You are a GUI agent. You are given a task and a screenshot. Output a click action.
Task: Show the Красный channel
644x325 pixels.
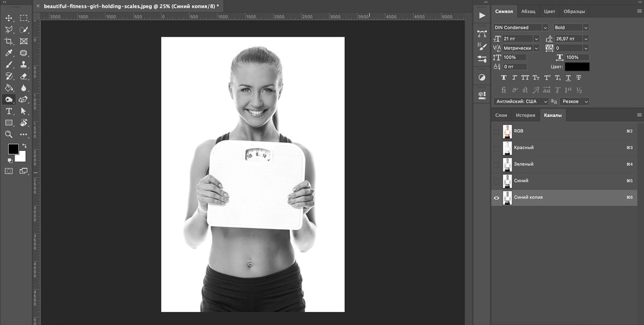tap(497, 148)
